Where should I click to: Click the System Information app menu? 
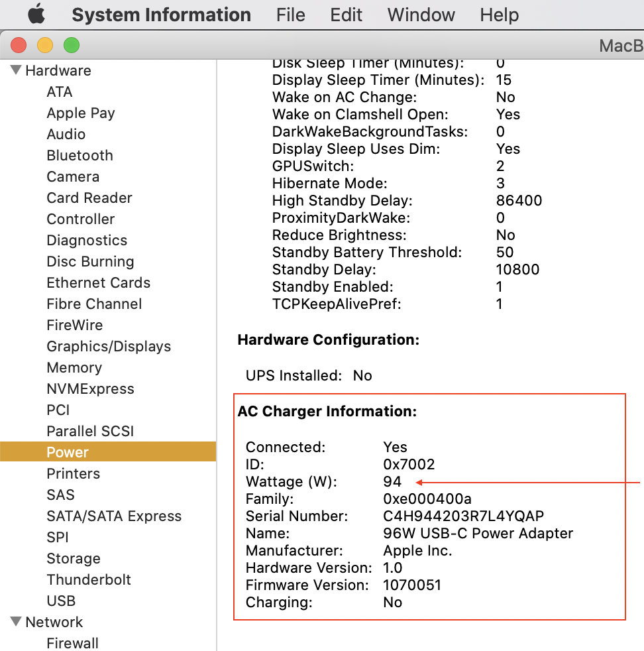[161, 15]
